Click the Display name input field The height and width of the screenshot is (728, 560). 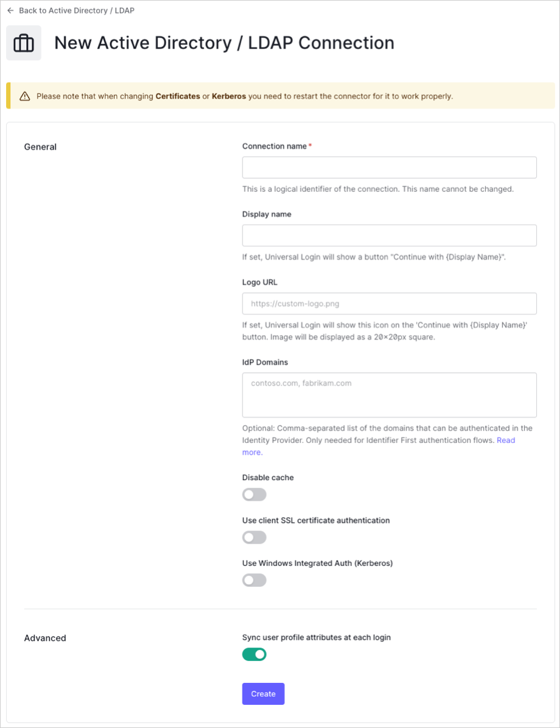pos(389,235)
